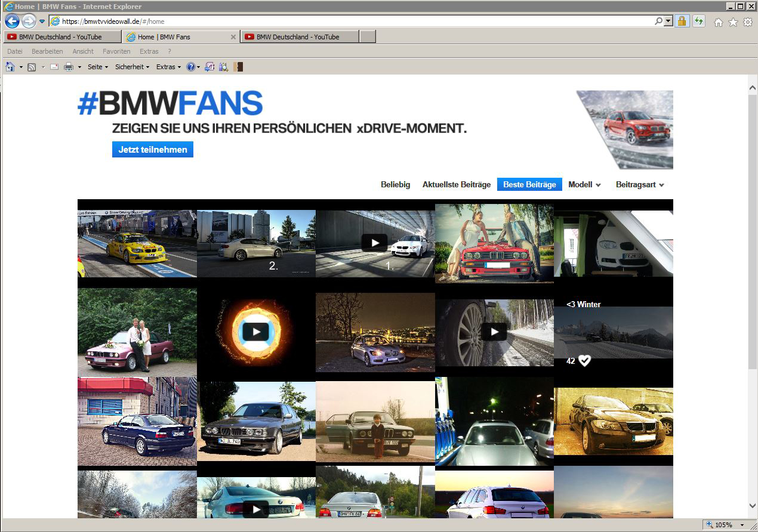Viewport: 758px width, 532px height.
Task: Click the <3 Winter post title
Action: [584, 304]
